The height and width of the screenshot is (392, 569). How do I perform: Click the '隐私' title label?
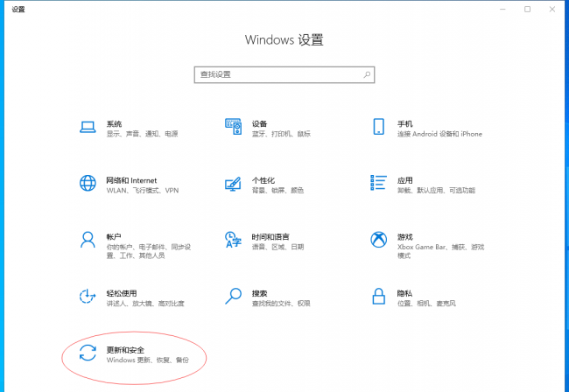coord(404,294)
